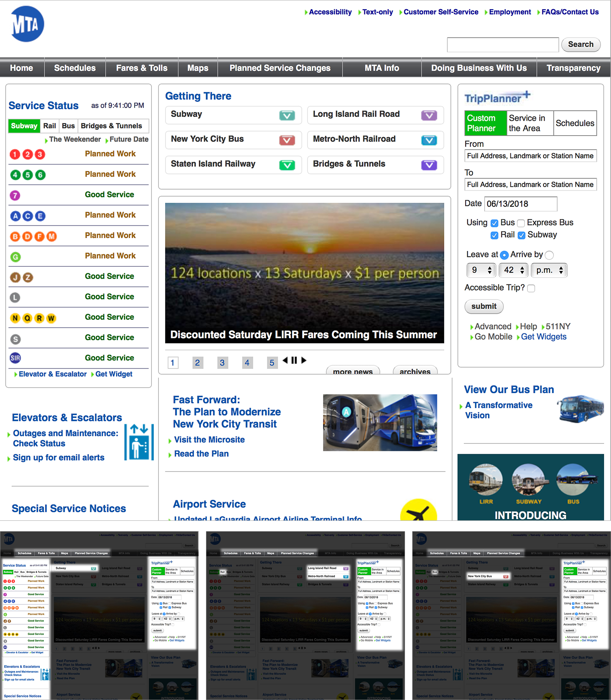Expand the New York City Bus dropdown

[x=287, y=140]
